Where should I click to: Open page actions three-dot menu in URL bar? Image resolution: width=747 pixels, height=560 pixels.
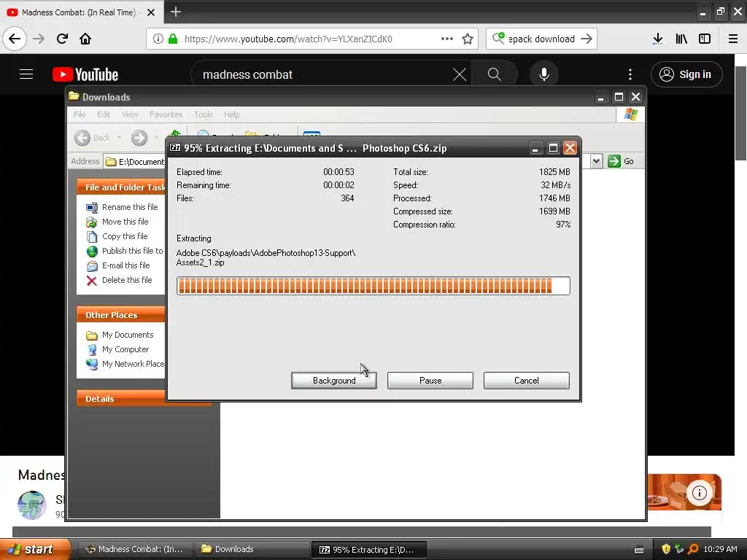point(447,39)
